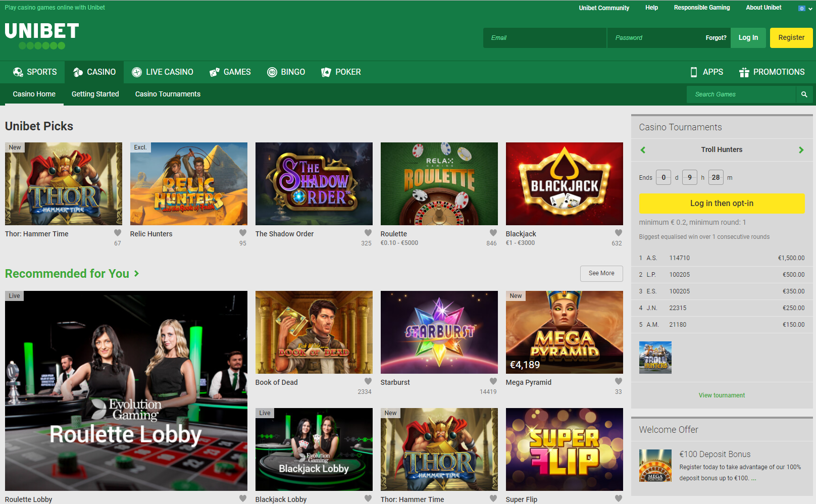The width and height of the screenshot is (816, 504).
Task: Open View tournament link
Action: (722, 395)
